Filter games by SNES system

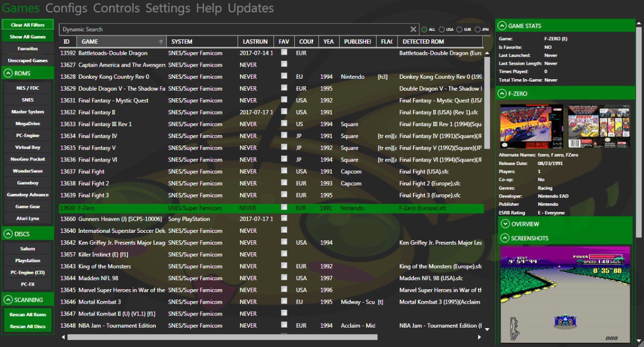click(28, 100)
